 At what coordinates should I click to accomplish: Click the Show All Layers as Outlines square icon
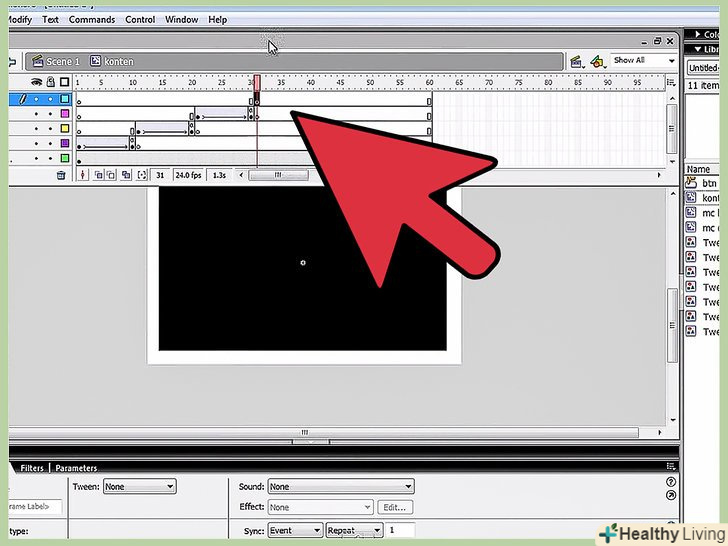pos(65,82)
